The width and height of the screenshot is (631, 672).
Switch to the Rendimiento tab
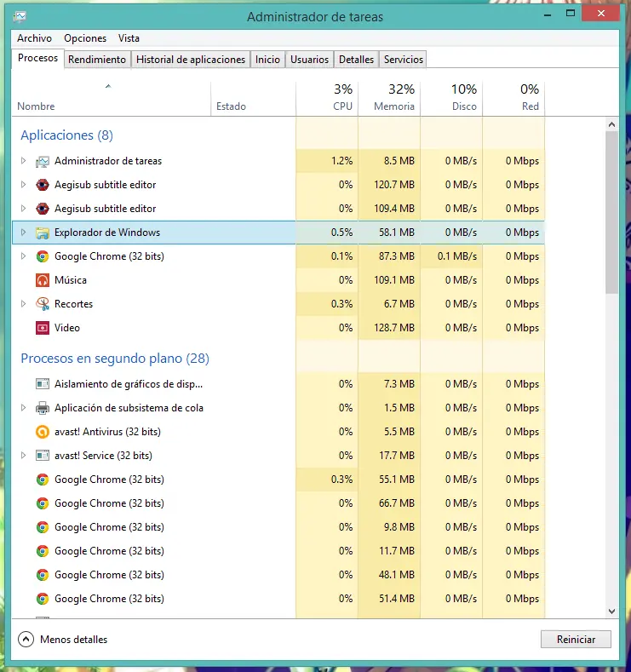[97, 60]
